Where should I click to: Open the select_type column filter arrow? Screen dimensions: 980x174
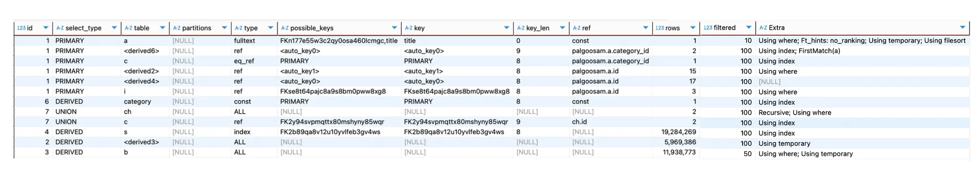coord(114,28)
